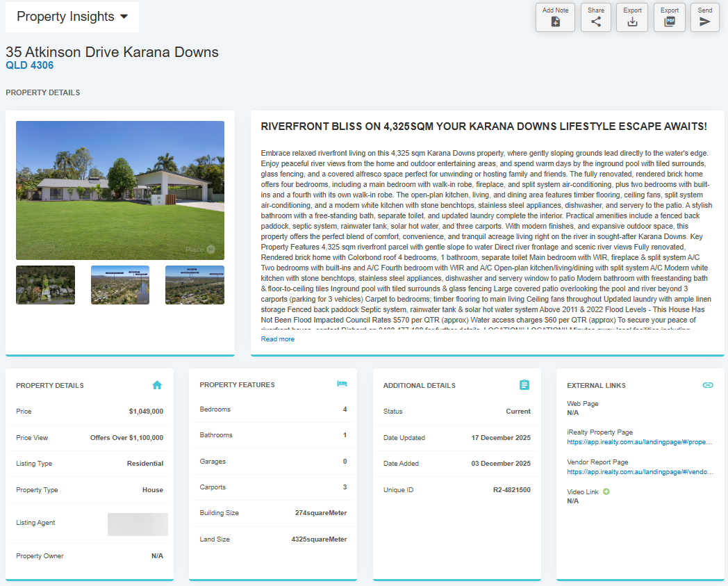Expand the description with Read more
This screenshot has height=586, width=728.
[277, 339]
